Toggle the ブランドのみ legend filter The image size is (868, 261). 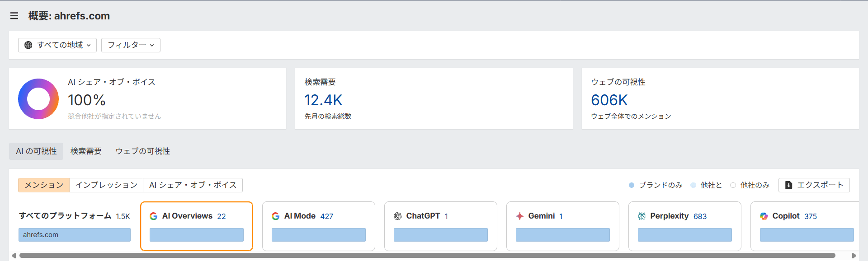(x=656, y=185)
